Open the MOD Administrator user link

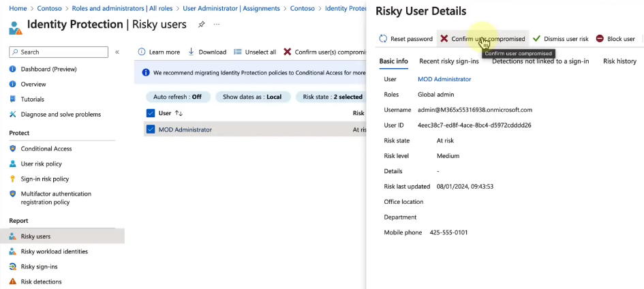tap(444, 79)
